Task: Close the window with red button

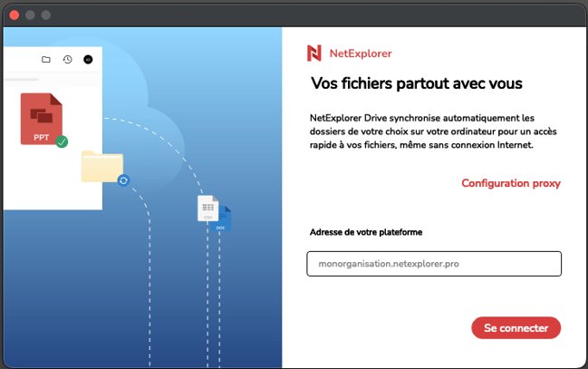Action: [14, 15]
